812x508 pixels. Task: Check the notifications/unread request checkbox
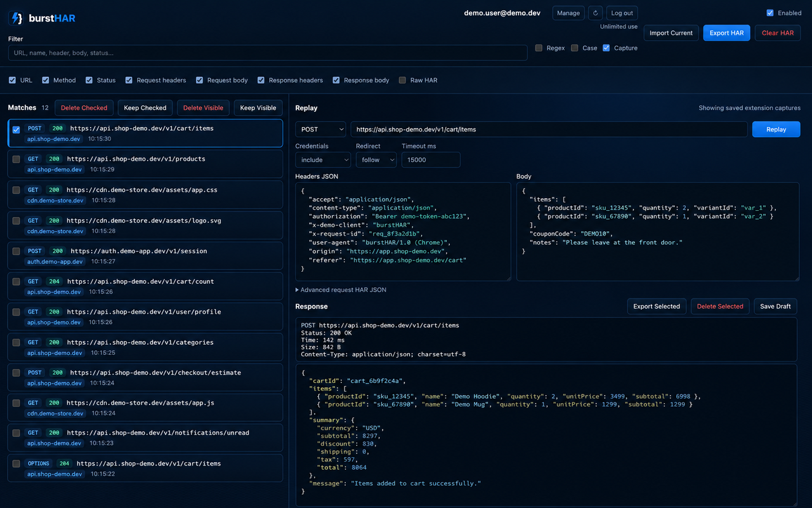click(16, 433)
